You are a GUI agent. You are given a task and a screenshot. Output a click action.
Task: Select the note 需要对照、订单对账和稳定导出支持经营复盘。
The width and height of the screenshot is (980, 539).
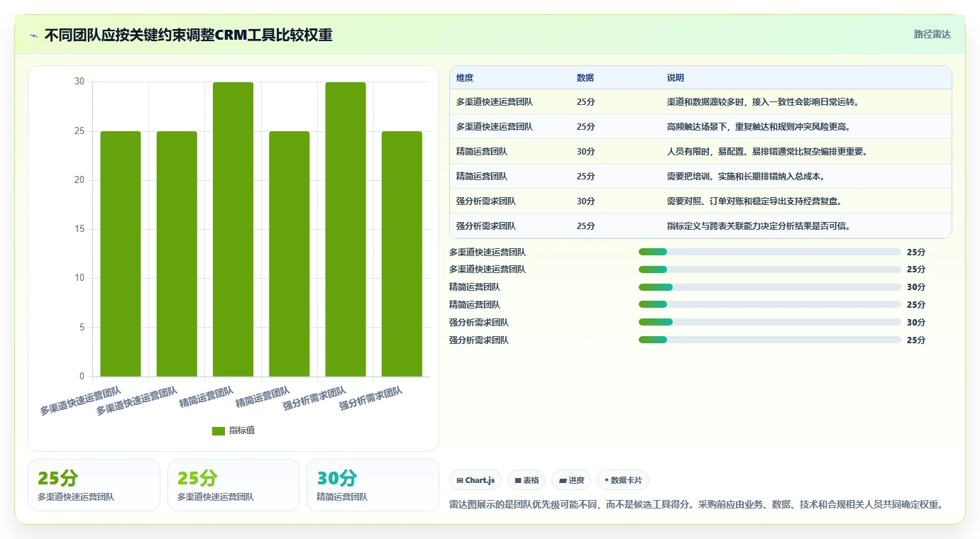click(754, 201)
